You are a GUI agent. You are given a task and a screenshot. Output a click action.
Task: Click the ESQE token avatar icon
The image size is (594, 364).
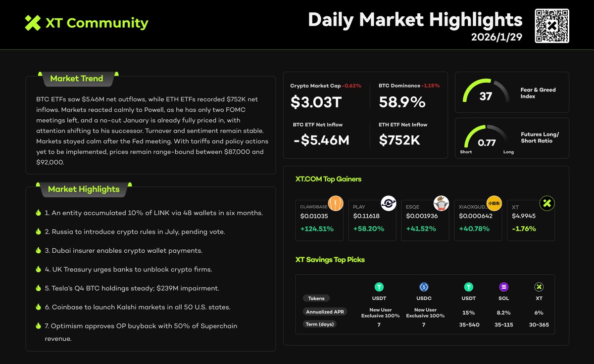pos(442,203)
